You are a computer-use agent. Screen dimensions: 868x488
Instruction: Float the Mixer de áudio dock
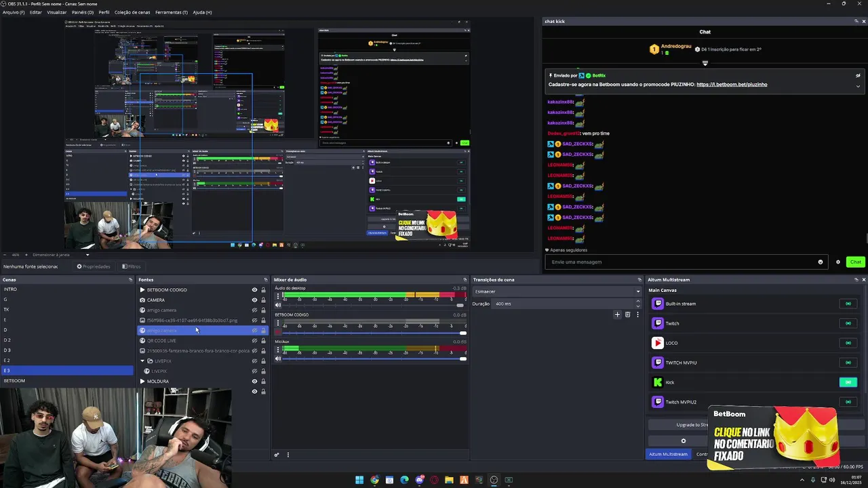coord(465,280)
